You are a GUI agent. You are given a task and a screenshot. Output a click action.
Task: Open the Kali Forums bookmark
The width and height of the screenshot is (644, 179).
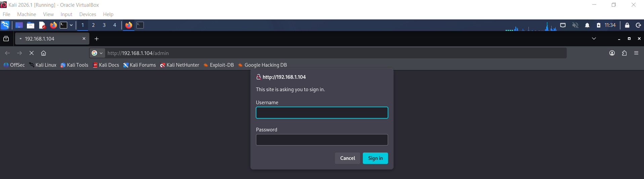139,65
